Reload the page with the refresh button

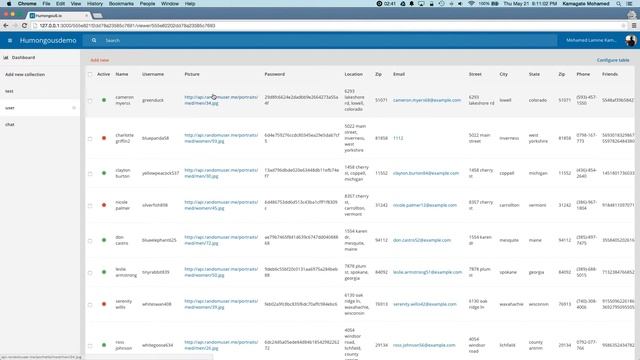pos(24,25)
